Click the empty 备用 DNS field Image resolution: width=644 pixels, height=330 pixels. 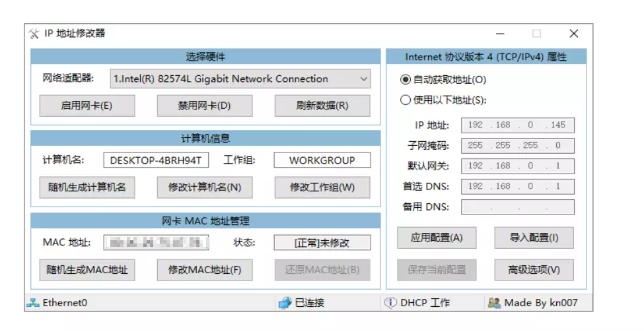[x=518, y=207]
